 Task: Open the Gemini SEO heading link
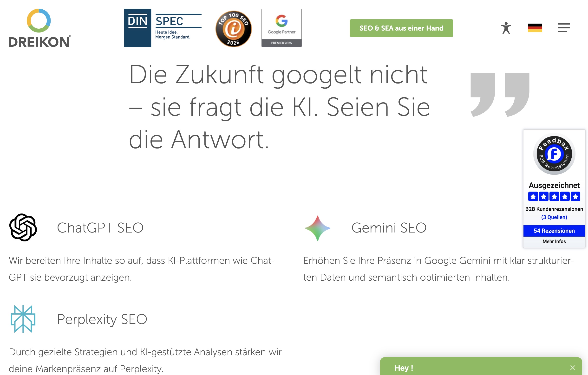389,228
